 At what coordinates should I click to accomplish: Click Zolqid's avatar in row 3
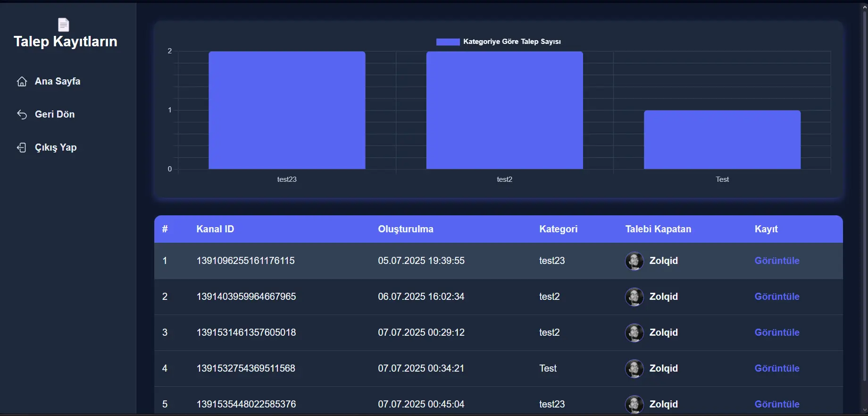click(634, 332)
